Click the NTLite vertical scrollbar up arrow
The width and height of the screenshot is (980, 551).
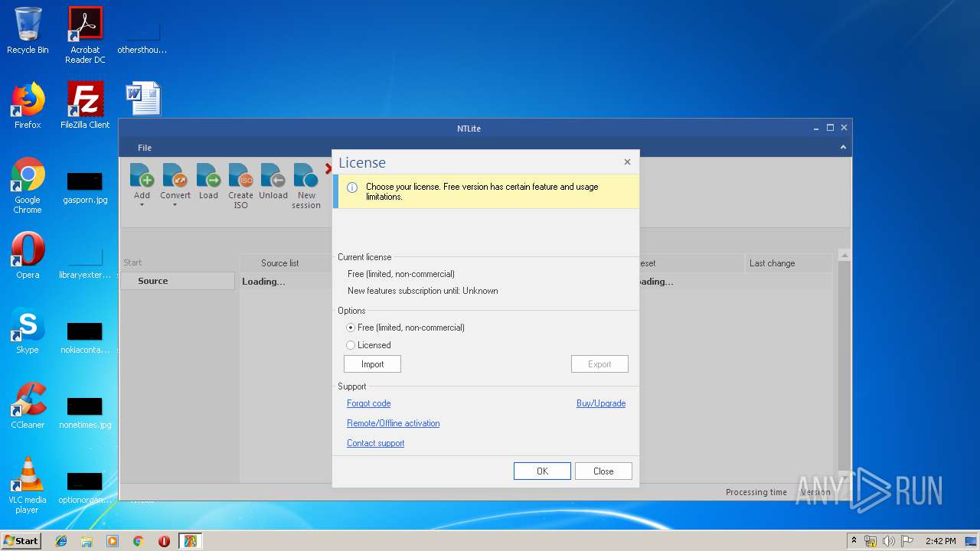[x=844, y=256]
